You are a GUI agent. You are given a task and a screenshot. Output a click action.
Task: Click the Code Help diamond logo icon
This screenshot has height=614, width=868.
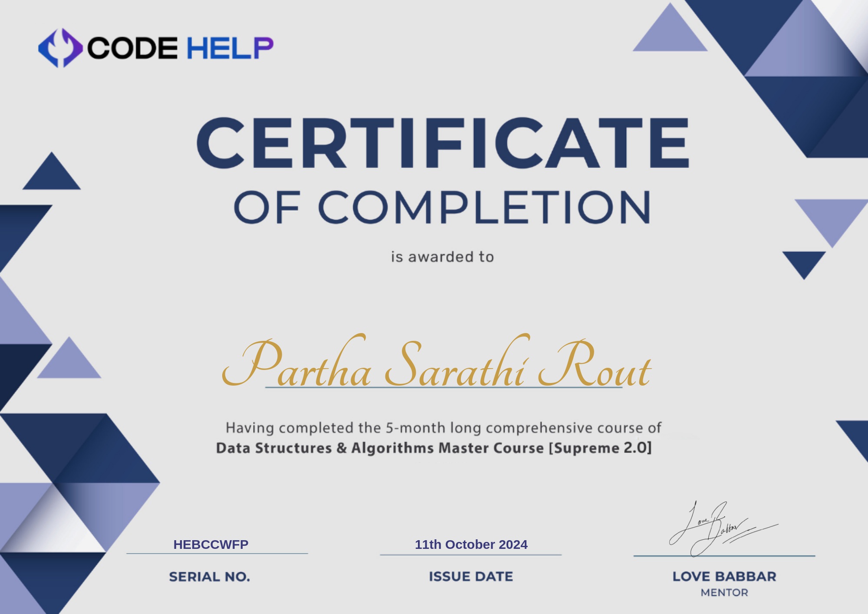click(x=60, y=48)
